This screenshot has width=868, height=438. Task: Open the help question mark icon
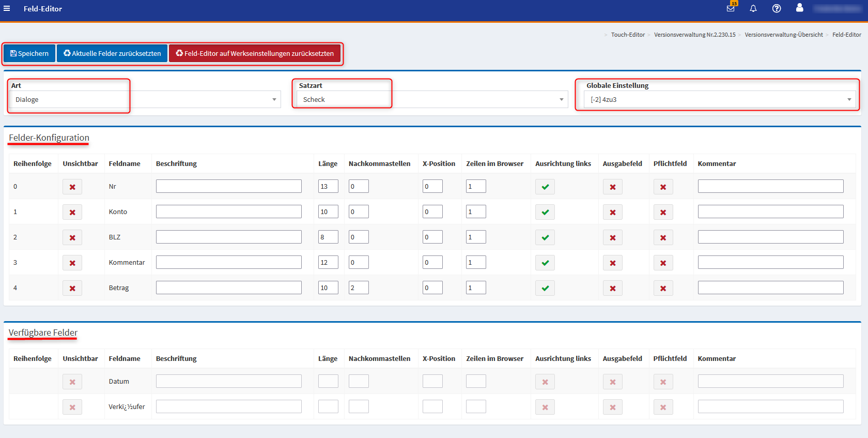tap(777, 8)
